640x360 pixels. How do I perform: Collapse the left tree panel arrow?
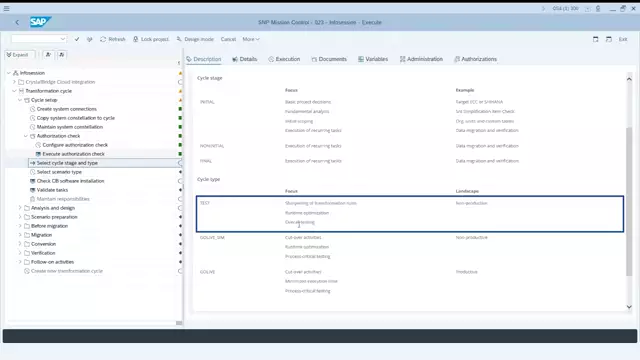pos(179,63)
